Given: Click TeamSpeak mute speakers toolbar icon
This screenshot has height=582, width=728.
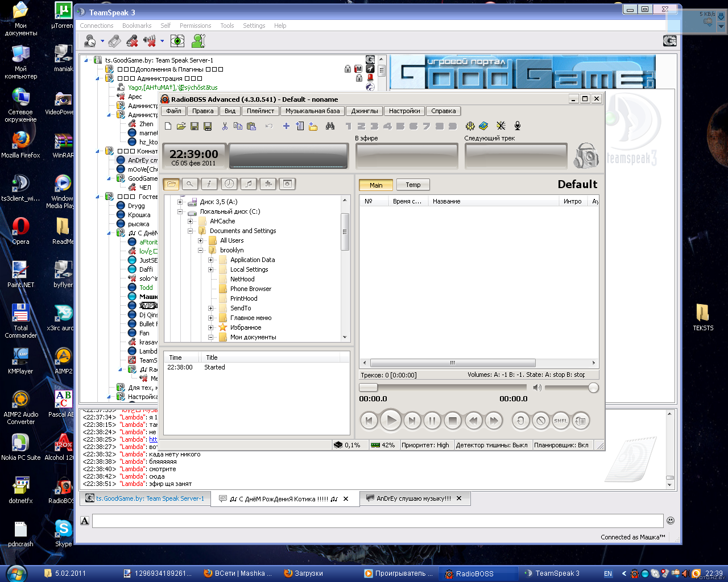Looking at the screenshot, I should pyautogui.click(x=150, y=41).
